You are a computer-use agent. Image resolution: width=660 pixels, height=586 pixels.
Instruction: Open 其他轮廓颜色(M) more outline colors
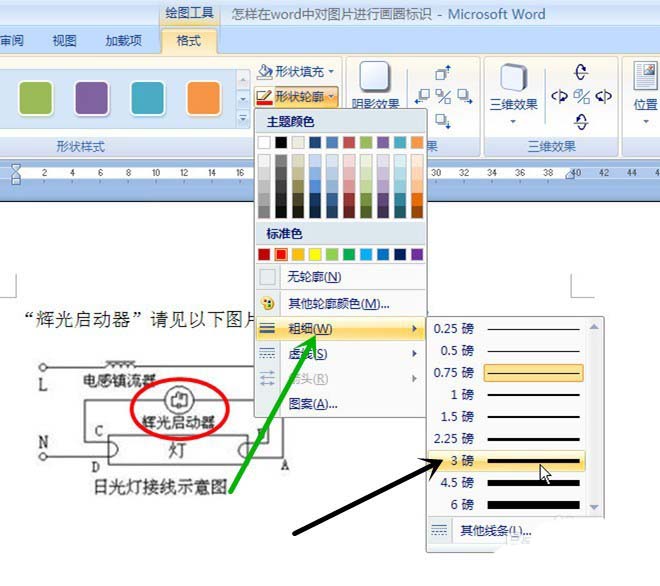341,303
